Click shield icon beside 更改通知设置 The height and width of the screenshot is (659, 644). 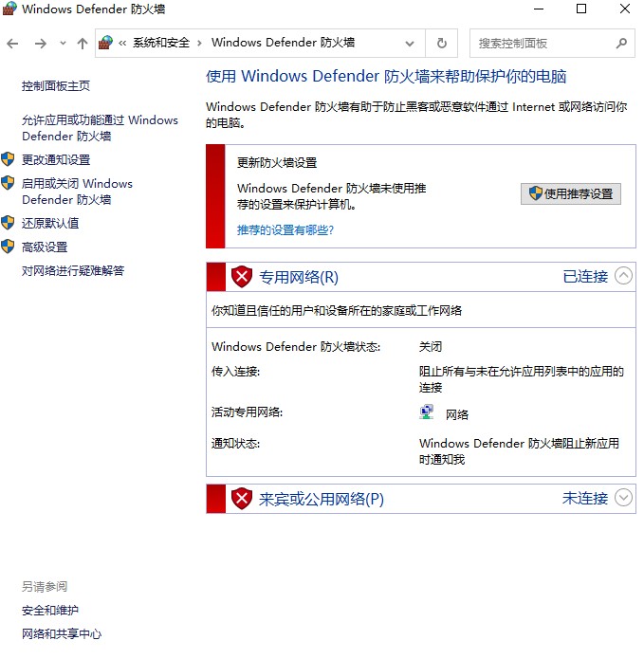8,159
